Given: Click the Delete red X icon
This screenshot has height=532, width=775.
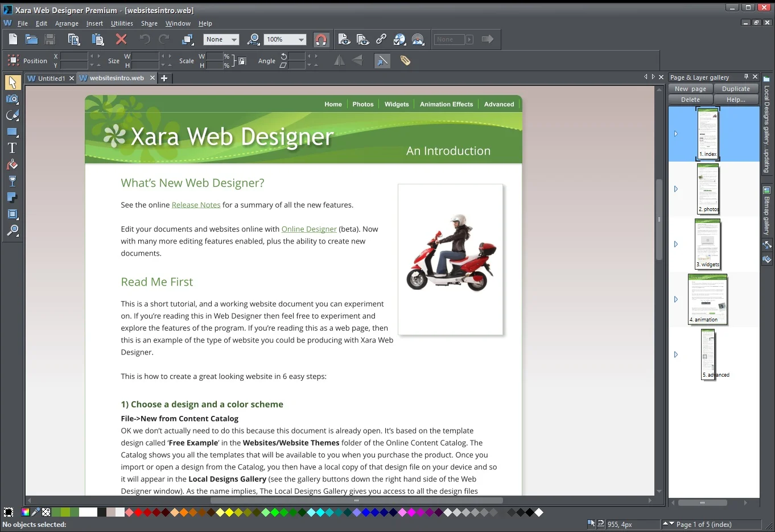Looking at the screenshot, I should 121,39.
